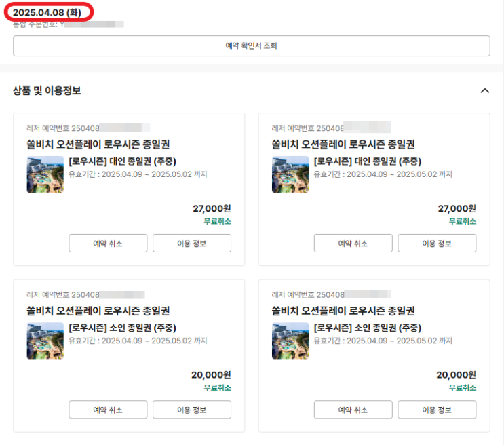The image size is (504, 445).
Task: Click 쏠비치 오션플레이 로우시즌 종일권 heading in left 대인 card
Action: 98,144
